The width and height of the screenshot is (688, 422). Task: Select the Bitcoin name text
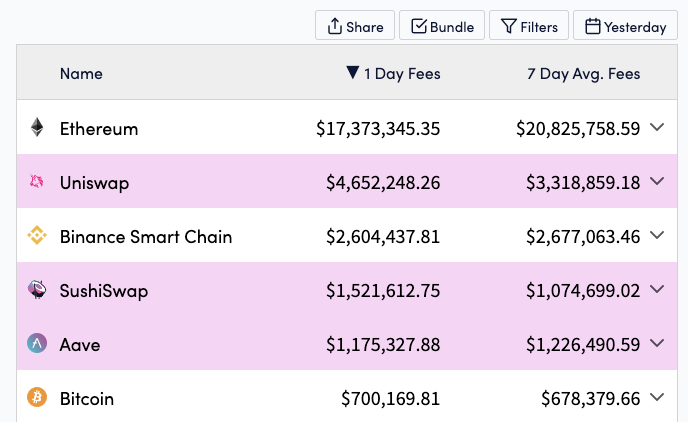(86, 398)
